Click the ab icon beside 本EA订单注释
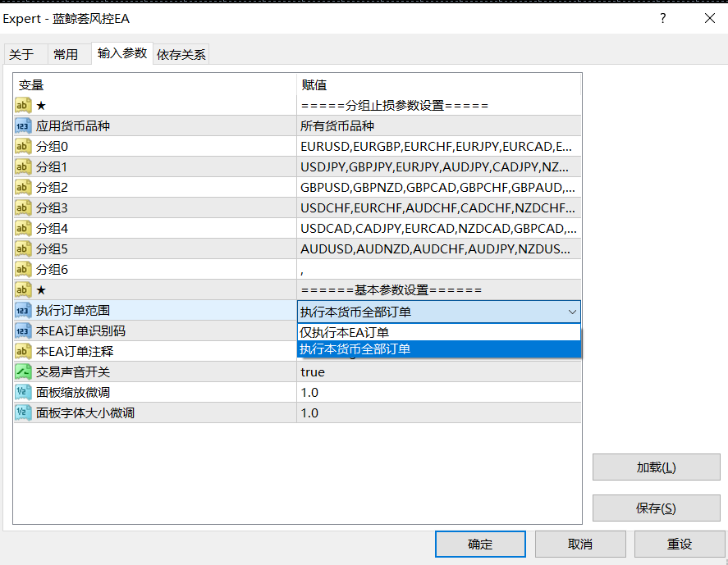Image resolution: width=728 pixels, height=565 pixels. point(23,351)
